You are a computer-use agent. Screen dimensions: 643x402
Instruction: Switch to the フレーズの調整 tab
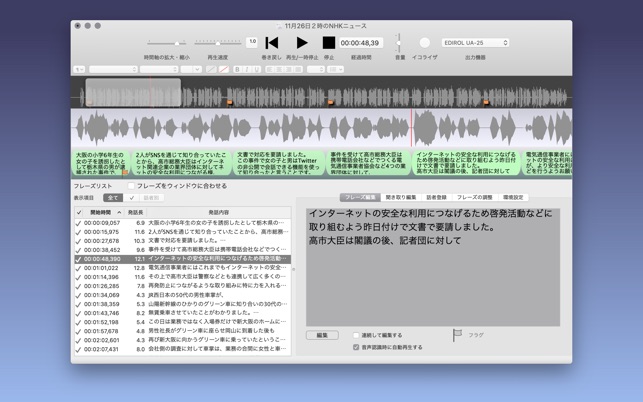coord(474,197)
